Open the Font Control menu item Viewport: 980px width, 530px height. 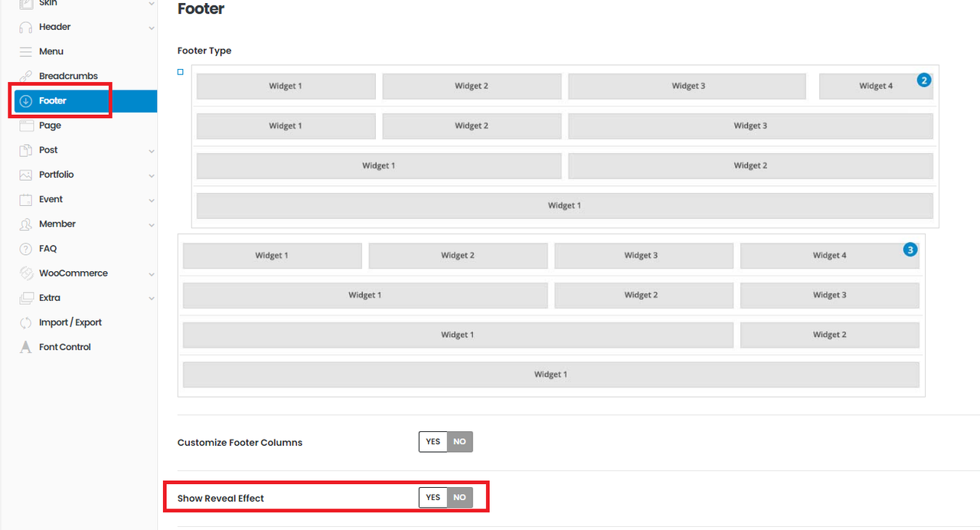(64, 347)
